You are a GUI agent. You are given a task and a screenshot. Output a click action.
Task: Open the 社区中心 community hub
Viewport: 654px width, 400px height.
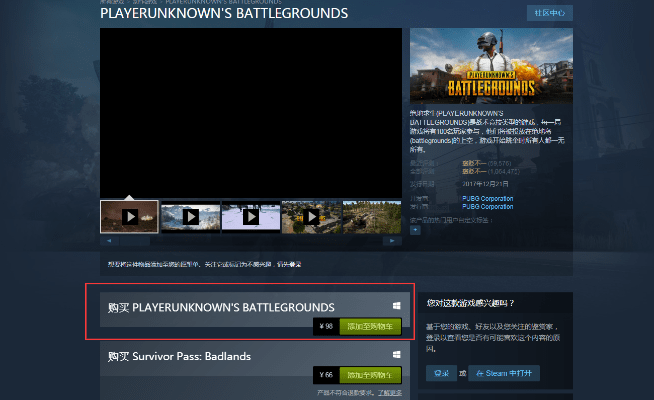point(549,13)
